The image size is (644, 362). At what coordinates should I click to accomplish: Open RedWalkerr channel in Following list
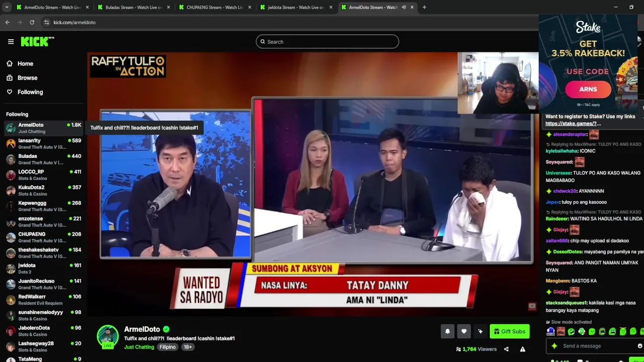[x=43, y=300]
